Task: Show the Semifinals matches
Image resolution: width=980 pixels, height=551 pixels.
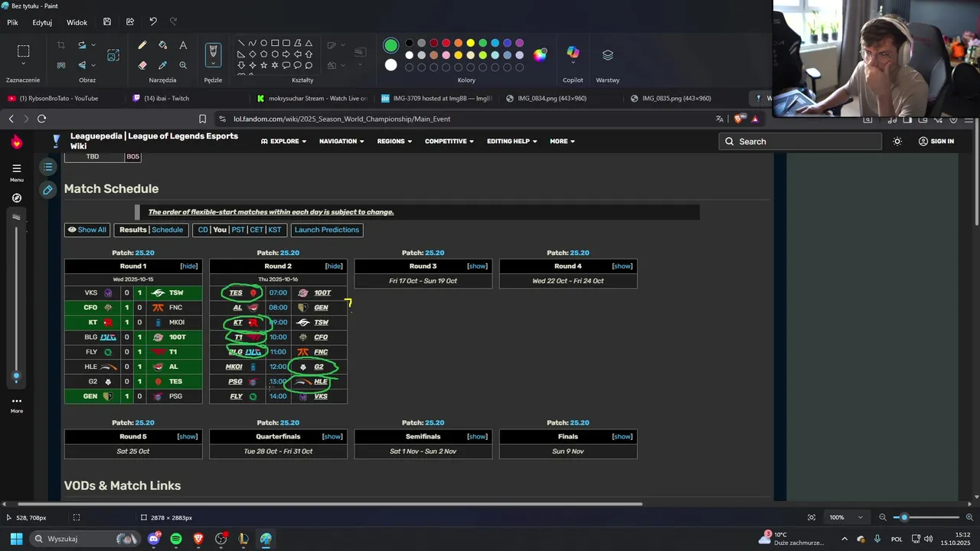Action: click(x=477, y=436)
